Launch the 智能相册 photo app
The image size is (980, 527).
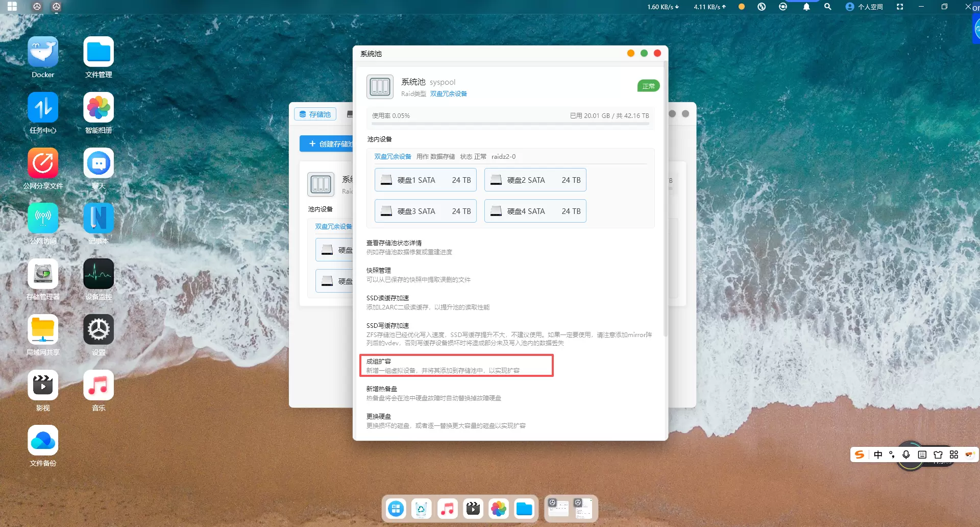[x=99, y=108]
